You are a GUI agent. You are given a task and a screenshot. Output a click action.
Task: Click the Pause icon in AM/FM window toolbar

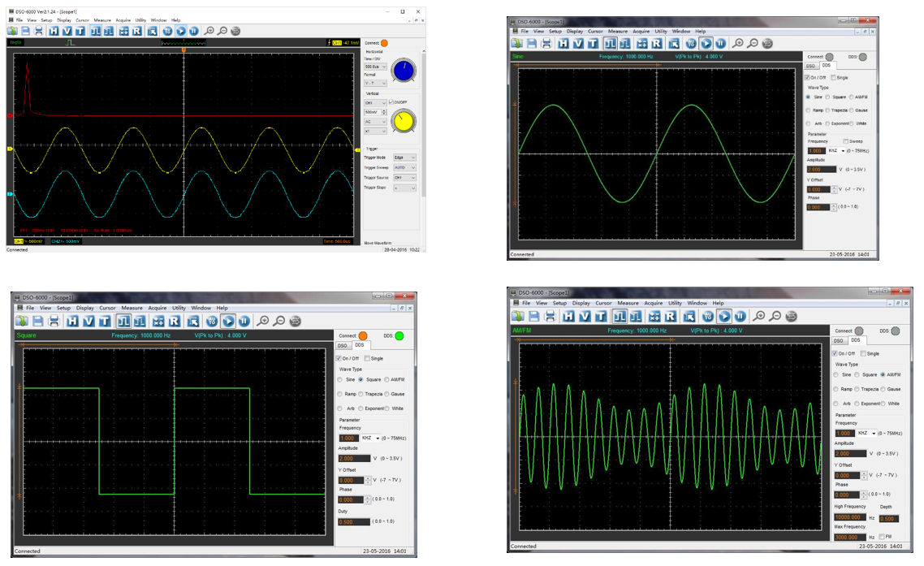pyautogui.click(x=740, y=316)
